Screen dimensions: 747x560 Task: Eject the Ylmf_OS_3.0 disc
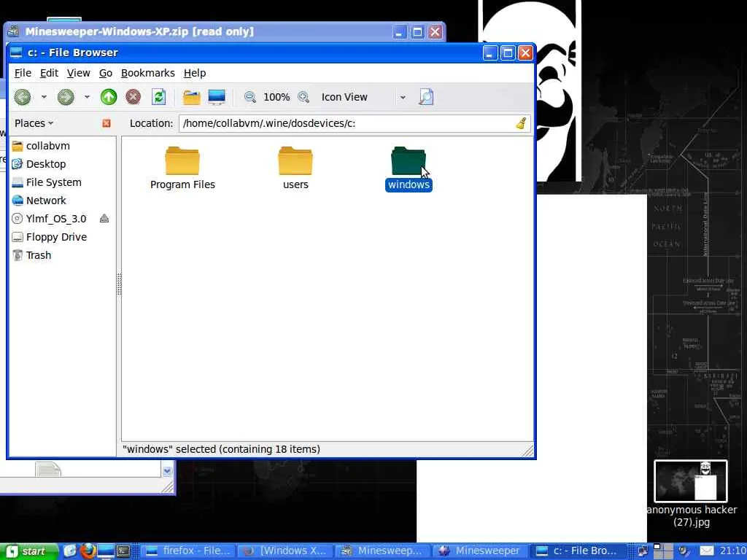point(104,219)
